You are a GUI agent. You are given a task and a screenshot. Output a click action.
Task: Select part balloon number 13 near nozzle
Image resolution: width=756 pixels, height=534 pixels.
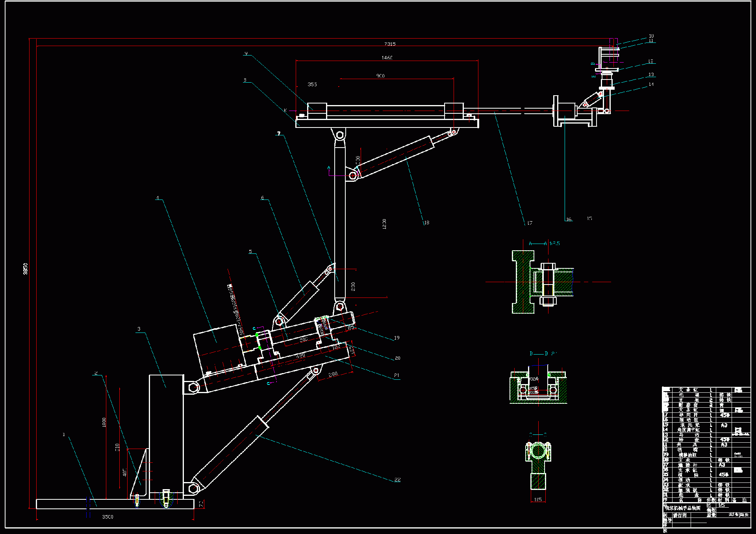click(651, 74)
